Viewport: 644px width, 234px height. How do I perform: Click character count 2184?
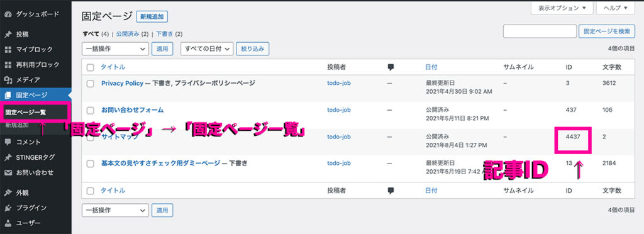click(x=609, y=163)
